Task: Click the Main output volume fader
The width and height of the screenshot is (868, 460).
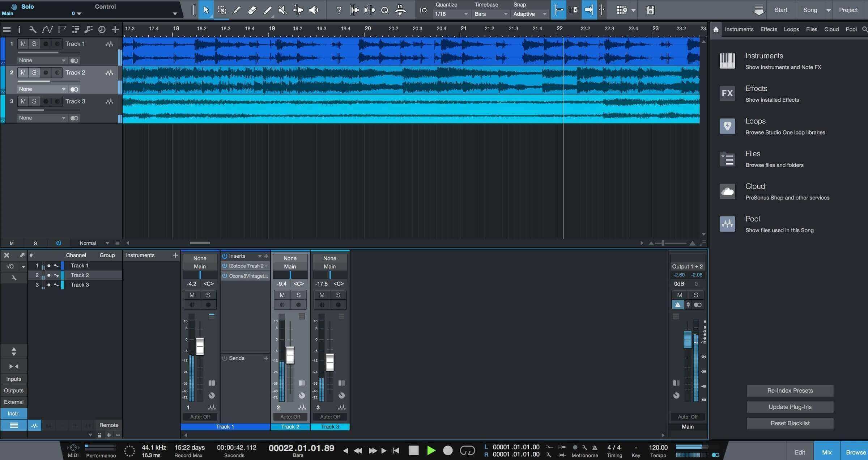Action: tap(687, 339)
